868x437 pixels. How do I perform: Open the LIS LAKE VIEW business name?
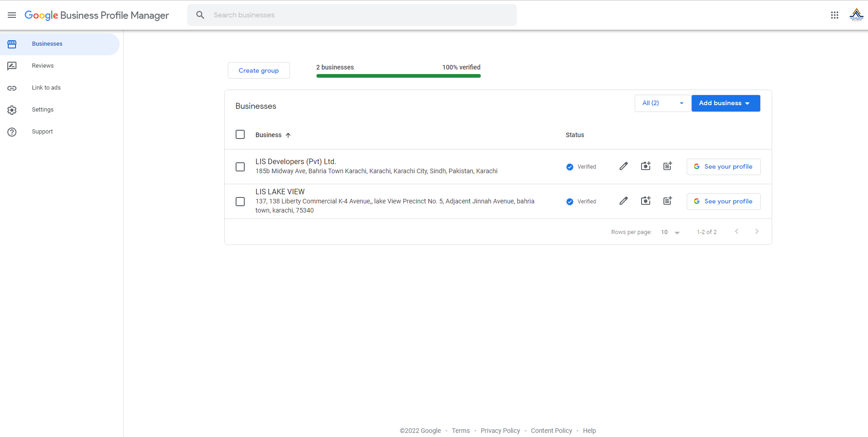(280, 192)
